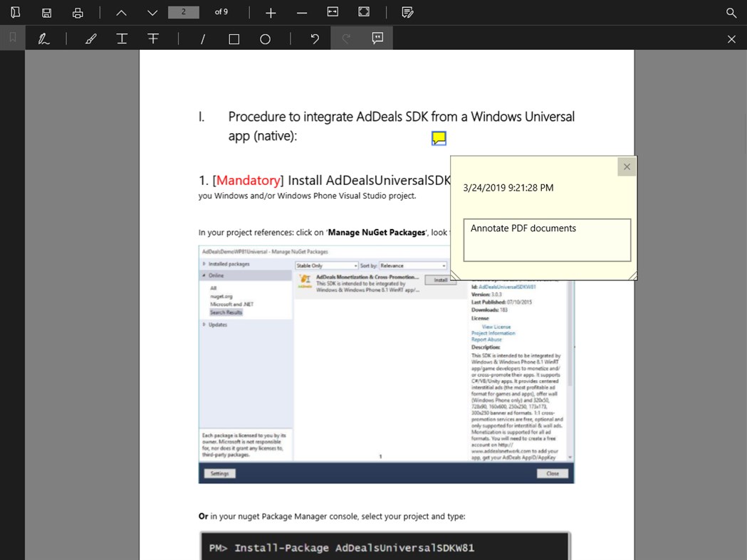Save the PDF document
The image size is (747, 560).
click(46, 12)
